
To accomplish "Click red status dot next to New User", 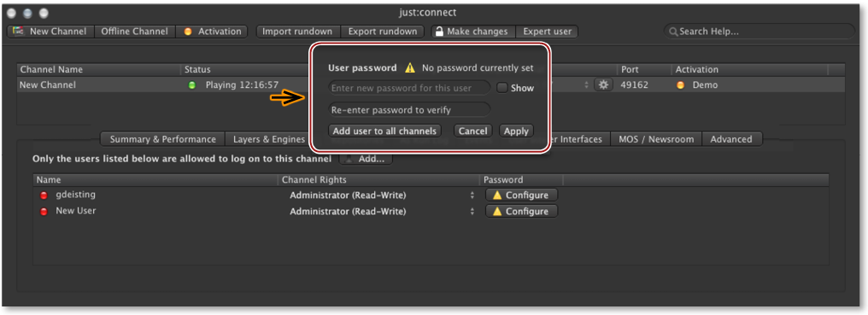I will point(44,212).
